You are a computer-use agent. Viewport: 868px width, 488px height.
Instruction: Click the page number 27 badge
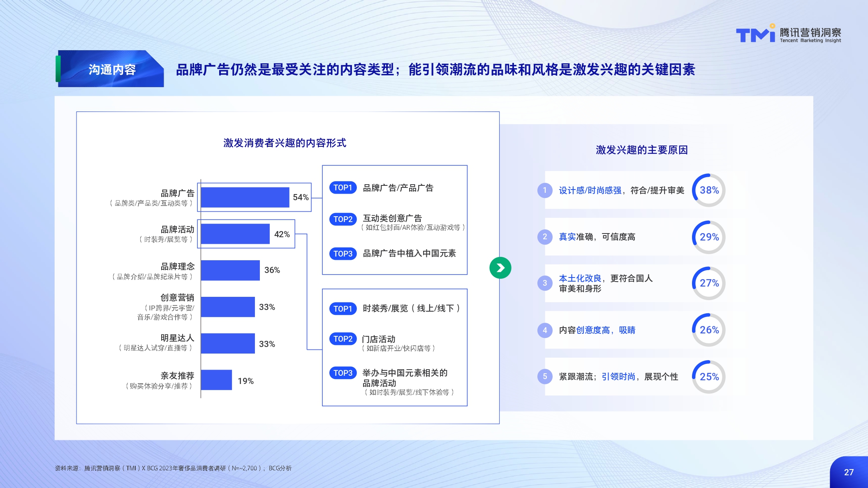(x=849, y=472)
